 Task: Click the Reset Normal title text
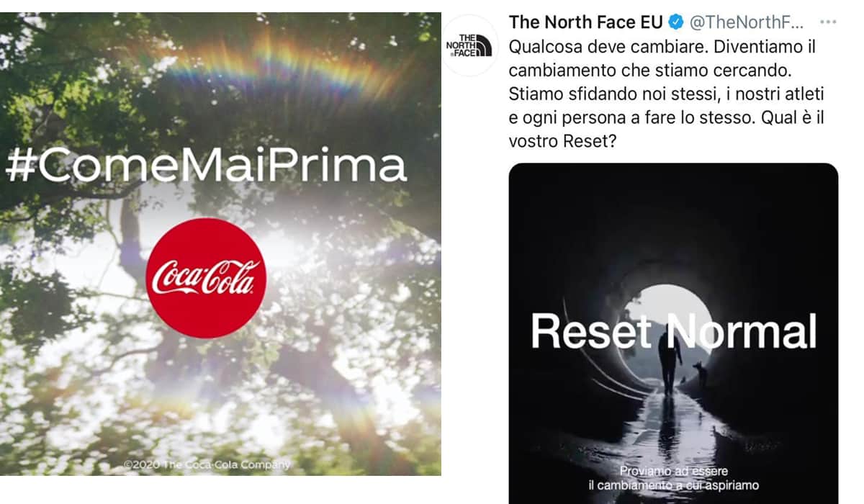(673, 331)
